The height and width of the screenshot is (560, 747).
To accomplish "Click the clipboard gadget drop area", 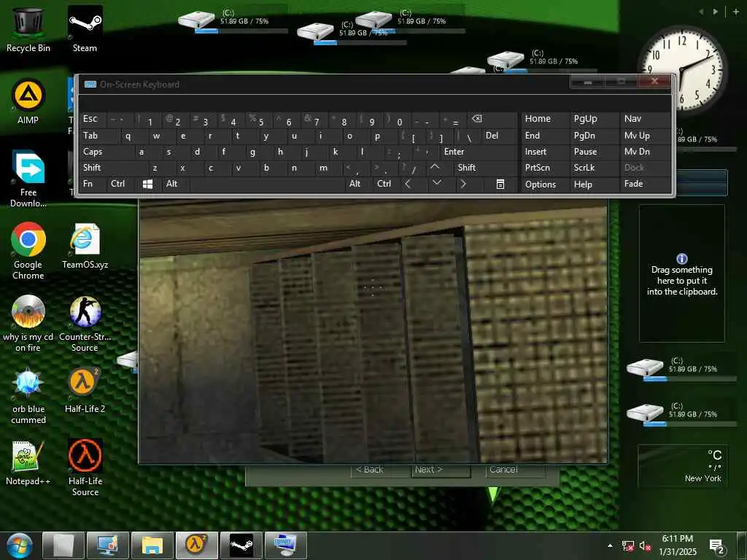I will (x=682, y=273).
